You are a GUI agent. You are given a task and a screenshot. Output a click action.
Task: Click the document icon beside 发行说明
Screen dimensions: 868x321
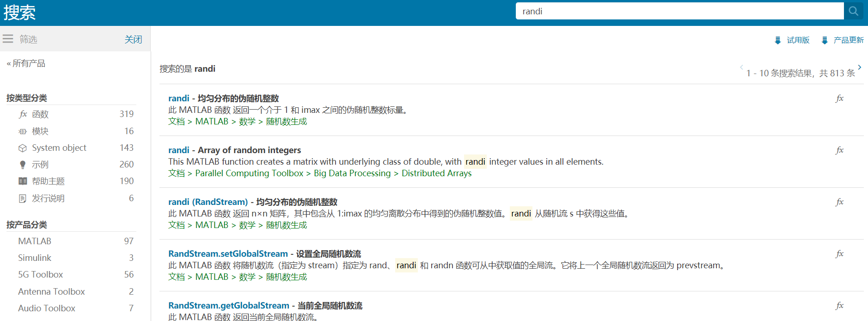pos(23,198)
